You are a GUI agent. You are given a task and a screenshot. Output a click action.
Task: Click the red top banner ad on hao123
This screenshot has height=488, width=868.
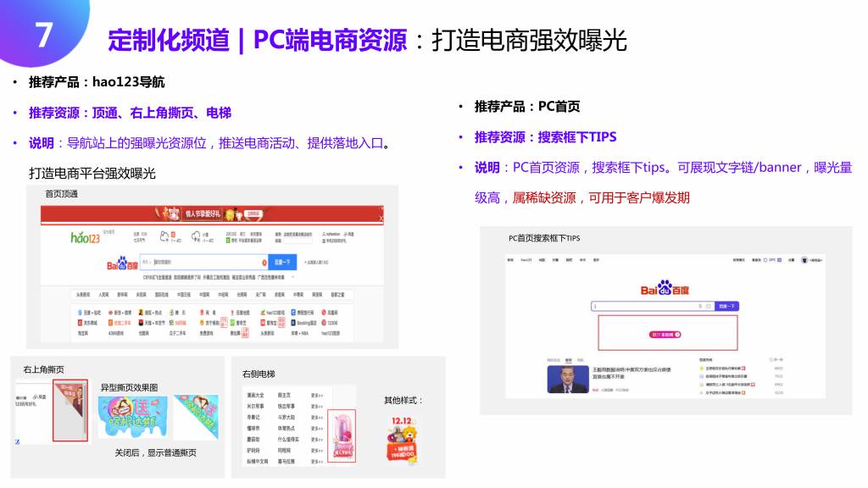212,213
